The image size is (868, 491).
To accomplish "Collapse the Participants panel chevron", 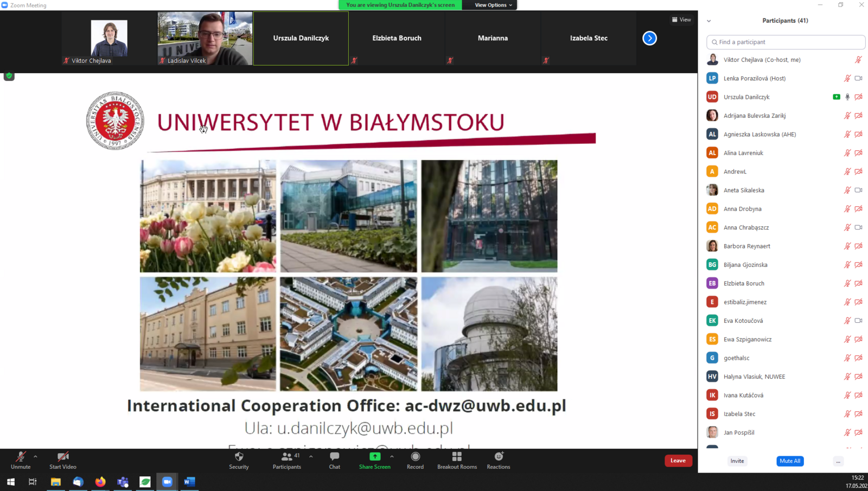I will point(709,21).
